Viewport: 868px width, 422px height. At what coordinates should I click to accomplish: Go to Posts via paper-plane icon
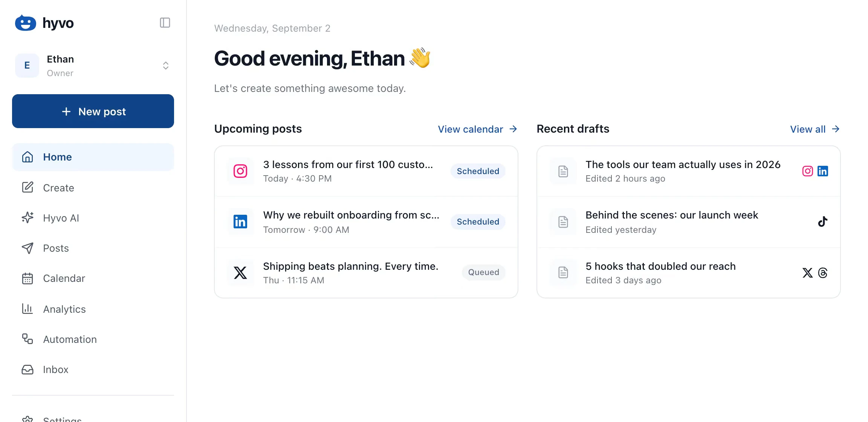[28, 248]
